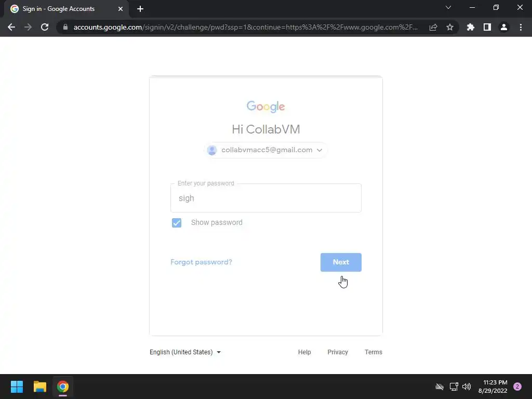Open the notification badge showing 2
This screenshot has width=532, height=399.
pos(517,387)
